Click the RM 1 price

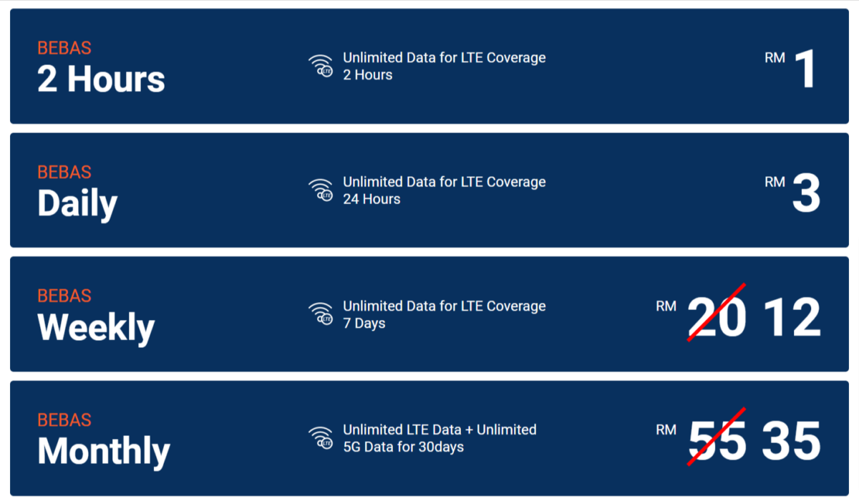coord(805,69)
